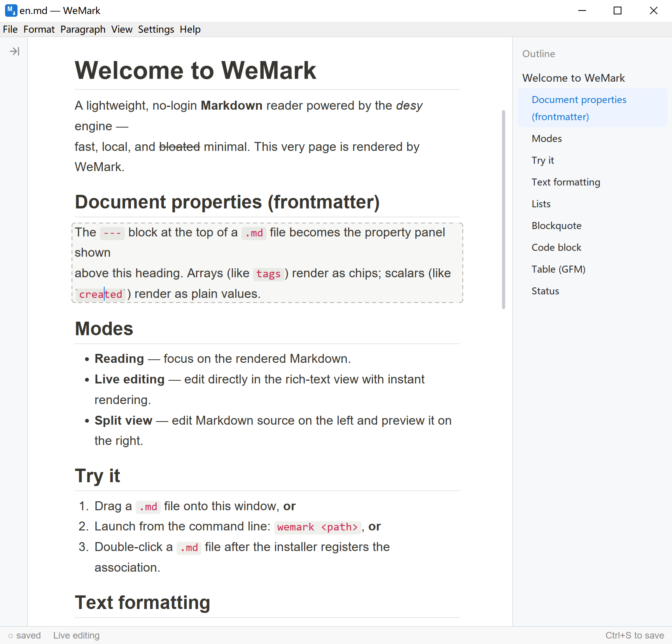Click the bold Split view list item

123,420
